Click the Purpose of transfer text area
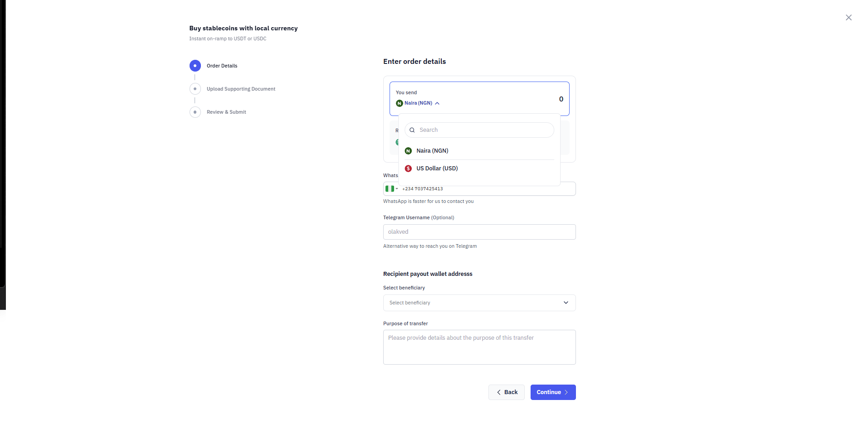Screen dimensions: 868x424 [479, 347]
